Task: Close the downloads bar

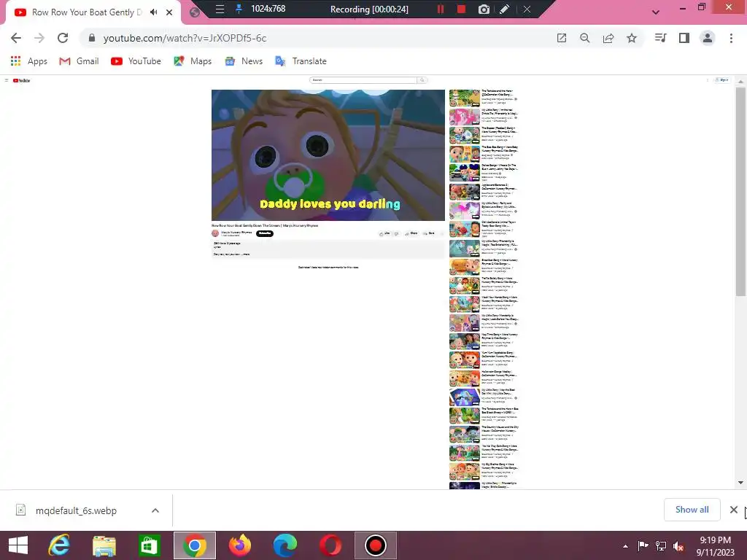Action: 734,510
